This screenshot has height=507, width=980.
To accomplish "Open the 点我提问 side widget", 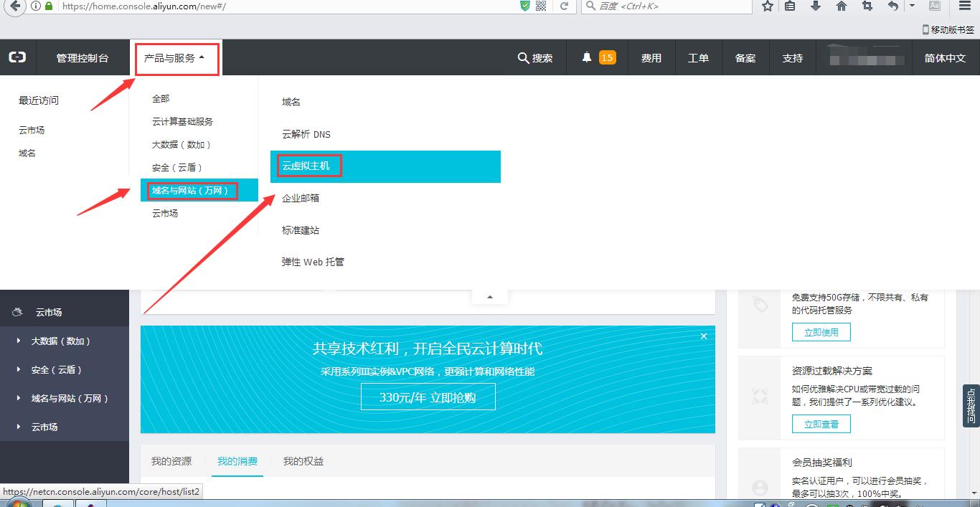I will pos(971,406).
